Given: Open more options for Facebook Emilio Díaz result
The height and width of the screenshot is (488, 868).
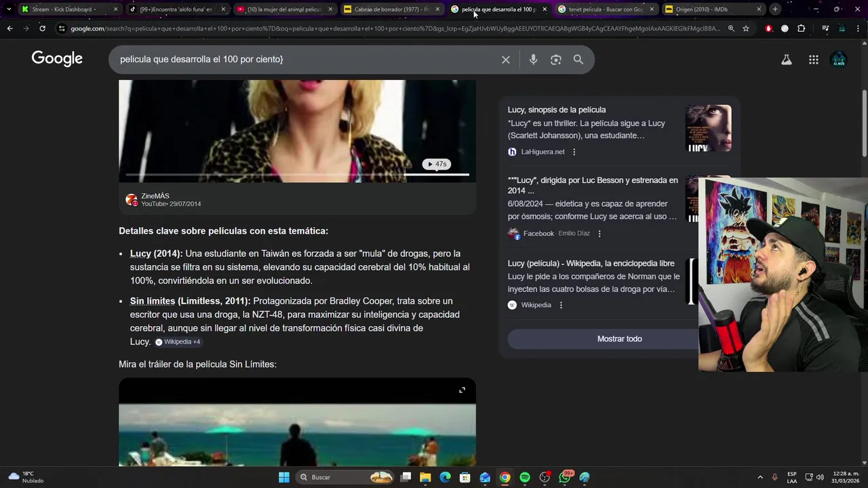Looking at the screenshot, I should pos(599,233).
